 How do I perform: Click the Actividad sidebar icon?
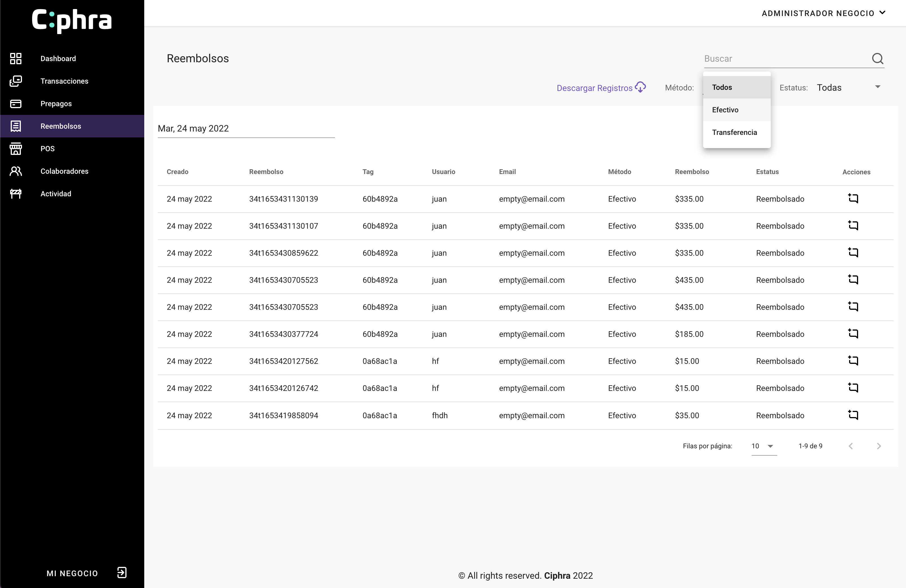[15, 194]
